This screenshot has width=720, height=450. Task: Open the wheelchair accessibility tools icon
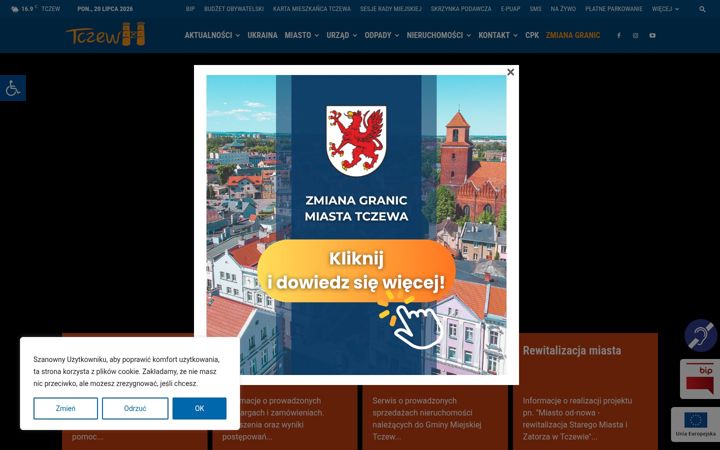click(x=13, y=88)
